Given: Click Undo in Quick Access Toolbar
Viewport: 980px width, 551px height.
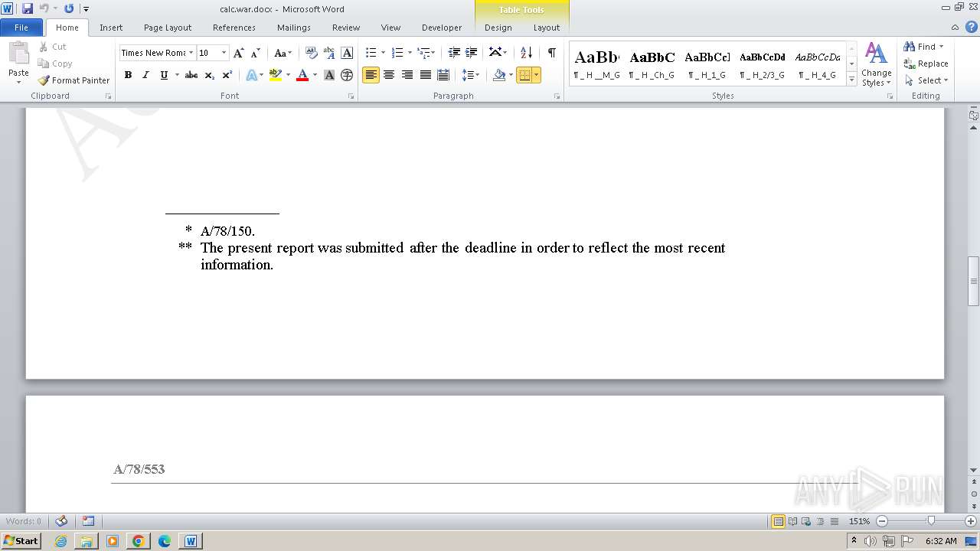Looking at the screenshot, I should pyautogui.click(x=44, y=8).
